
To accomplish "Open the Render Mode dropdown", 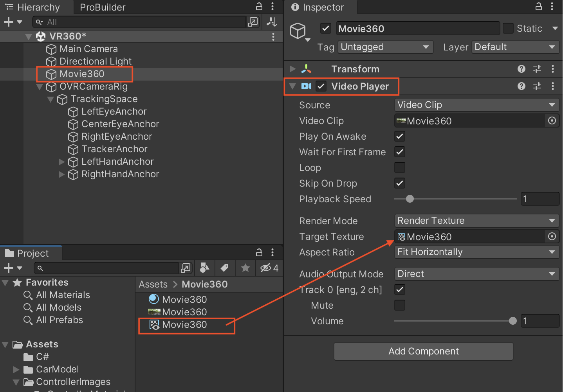I will pos(476,221).
